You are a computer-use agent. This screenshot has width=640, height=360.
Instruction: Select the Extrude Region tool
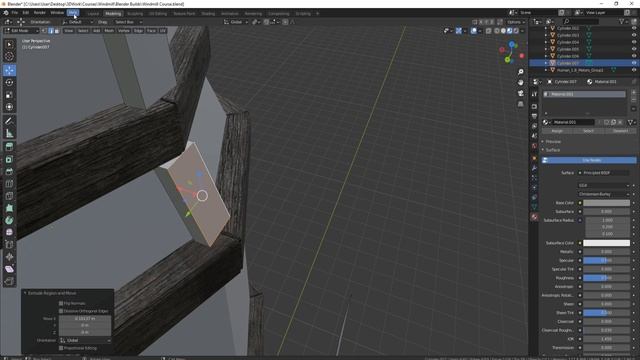pyautogui.click(x=9, y=147)
